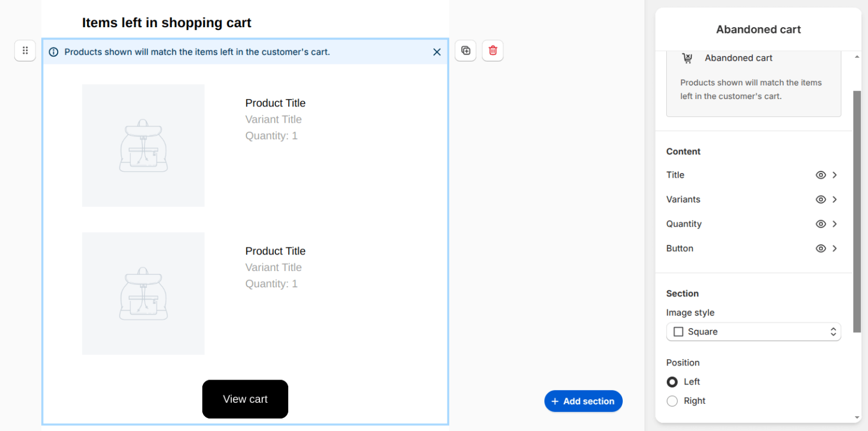Screen dimensions: 868x431
Task: Select the Right position option
Action: (672, 400)
